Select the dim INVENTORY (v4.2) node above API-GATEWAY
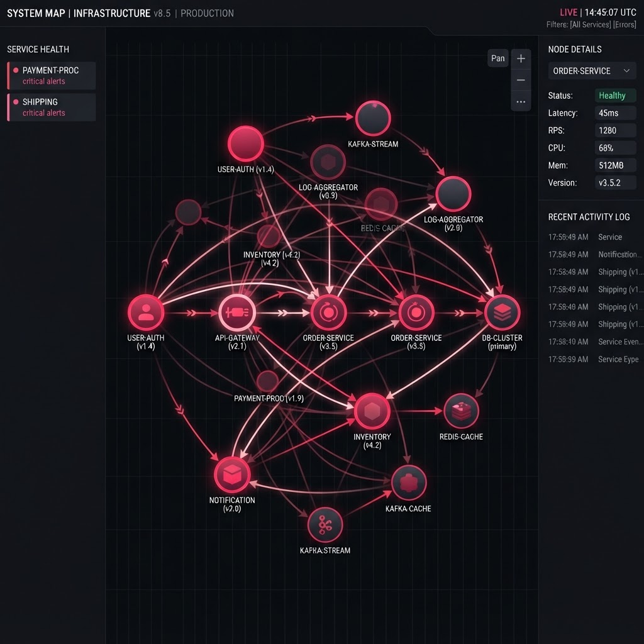 tap(269, 236)
